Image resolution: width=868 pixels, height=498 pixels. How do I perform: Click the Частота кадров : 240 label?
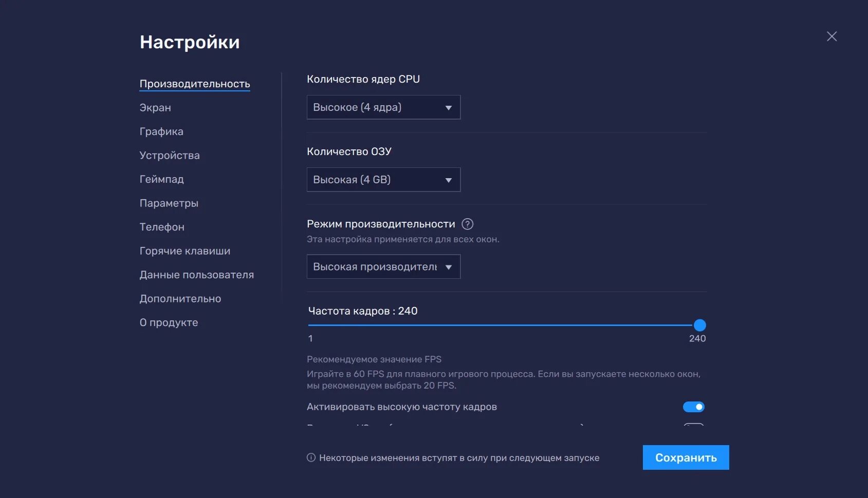coord(363,311)
